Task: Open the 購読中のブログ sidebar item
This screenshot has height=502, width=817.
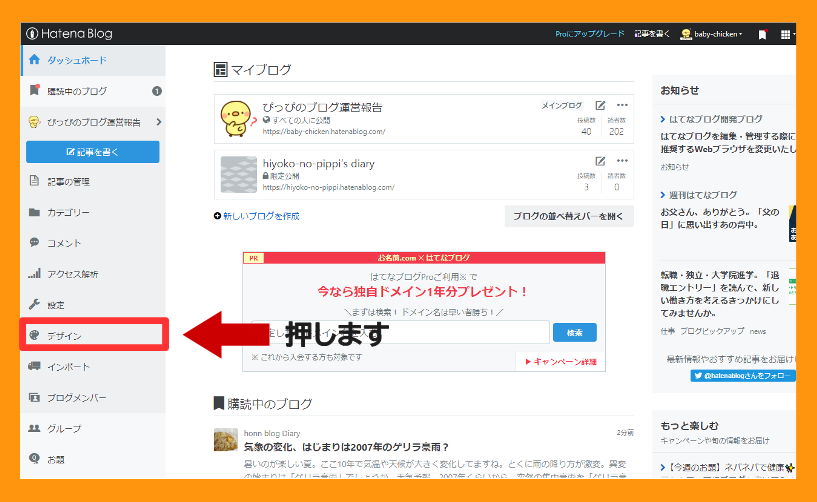Action: pyautogui.click(x=93, y=91)
